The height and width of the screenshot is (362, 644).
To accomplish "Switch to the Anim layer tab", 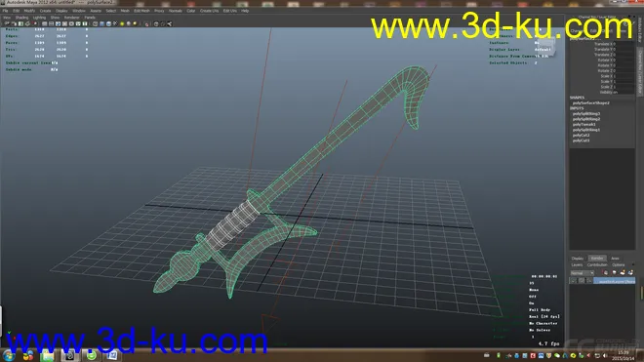I will (x=615, y=259).
